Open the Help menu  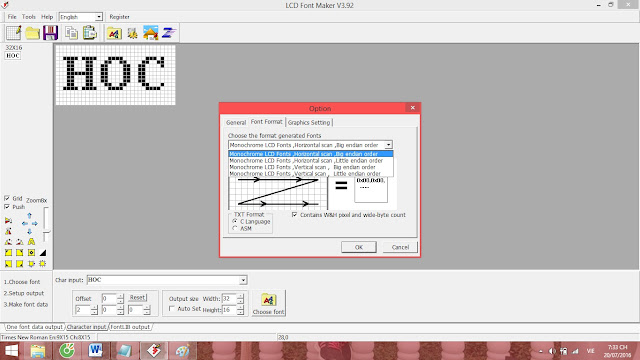[x=47, y=17]
